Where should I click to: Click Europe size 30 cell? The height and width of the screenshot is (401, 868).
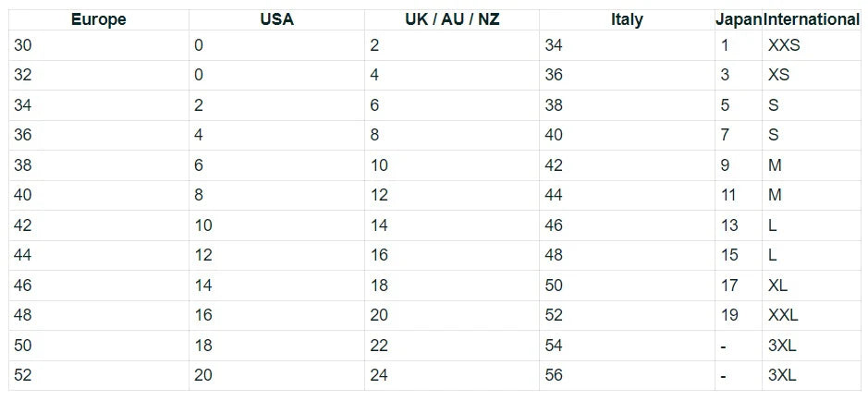click(x=99, y=45)
